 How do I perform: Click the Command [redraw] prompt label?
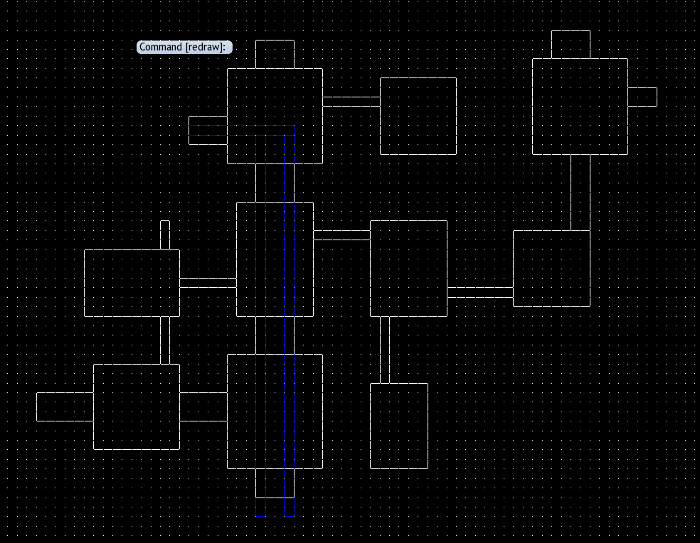[185, 47]
